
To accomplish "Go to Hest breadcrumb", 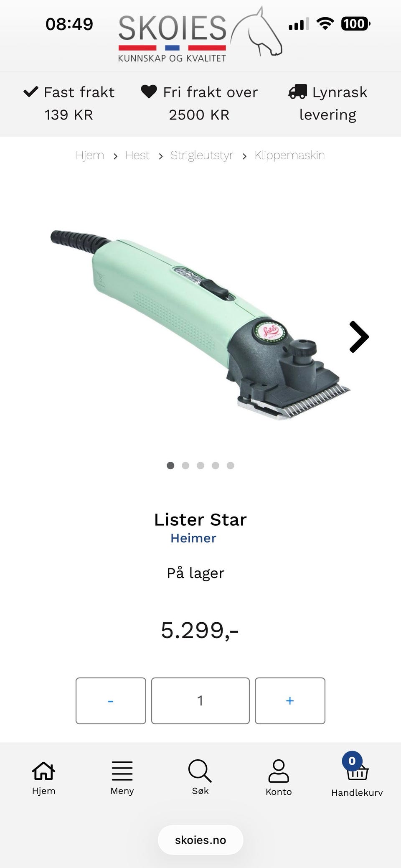I will [x=137, y=155].
